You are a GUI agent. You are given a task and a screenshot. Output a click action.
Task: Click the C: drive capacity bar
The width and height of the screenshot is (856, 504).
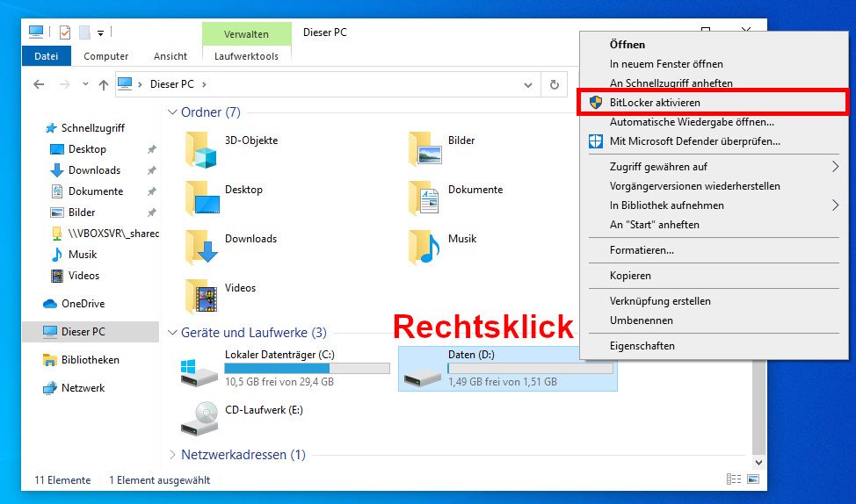[308, 369]
